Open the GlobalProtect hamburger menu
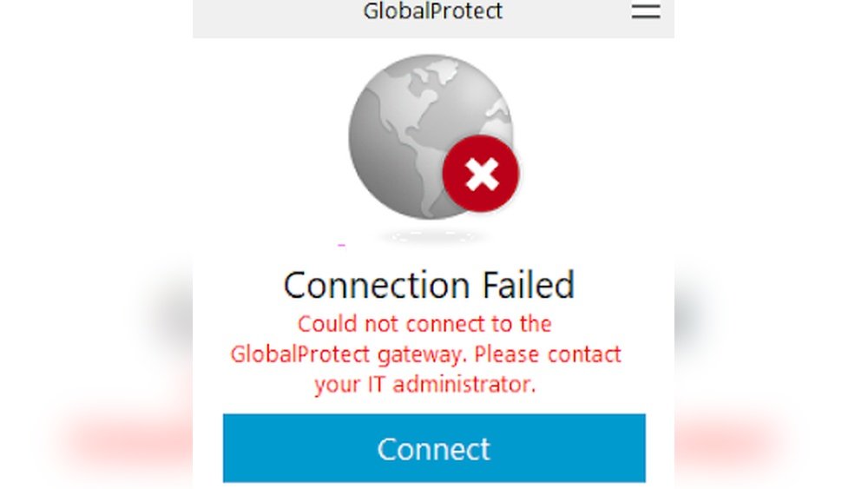 point(646,11)
